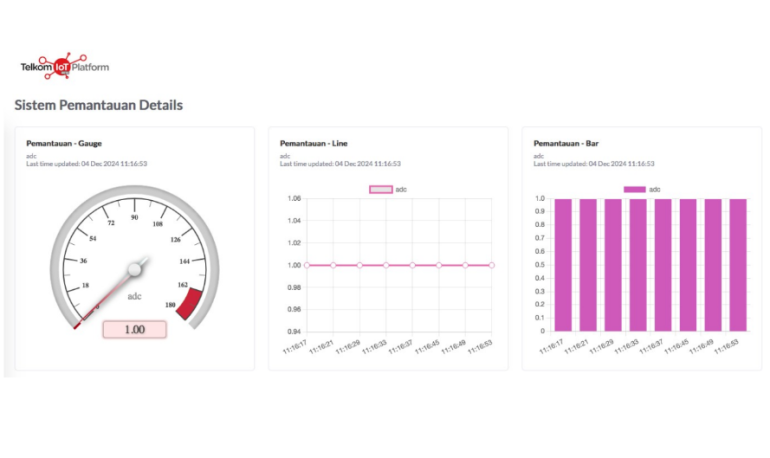Click the 'Pemantauan - Line' widget title
This screenshot has width=770, height=458.
[x=314, y=143]
